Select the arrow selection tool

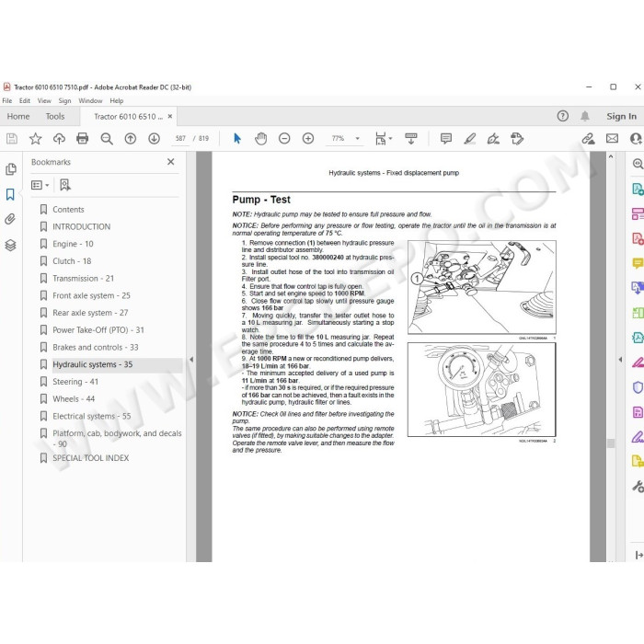point(237,138)
